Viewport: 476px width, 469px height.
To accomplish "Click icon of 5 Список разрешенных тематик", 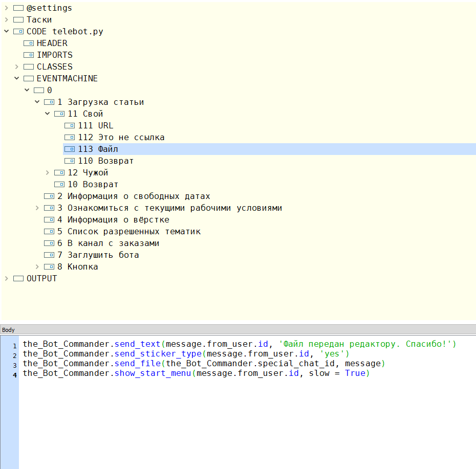I will pos(49,232).
